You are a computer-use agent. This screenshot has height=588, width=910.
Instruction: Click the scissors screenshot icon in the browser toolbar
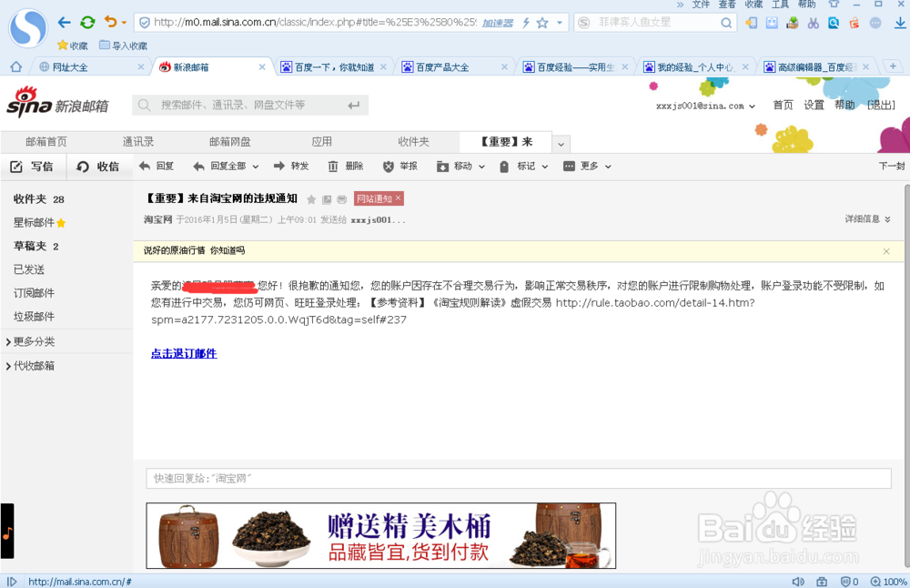[x=813, y=23]
